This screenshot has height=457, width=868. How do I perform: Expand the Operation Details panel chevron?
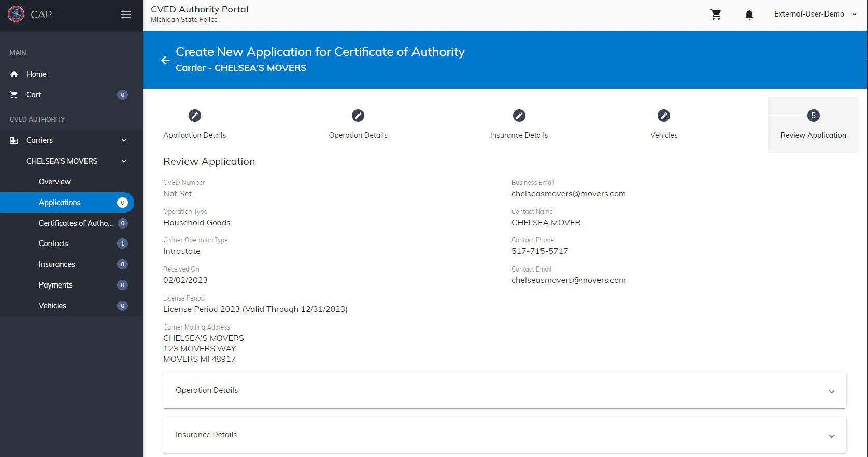(832, 391)
